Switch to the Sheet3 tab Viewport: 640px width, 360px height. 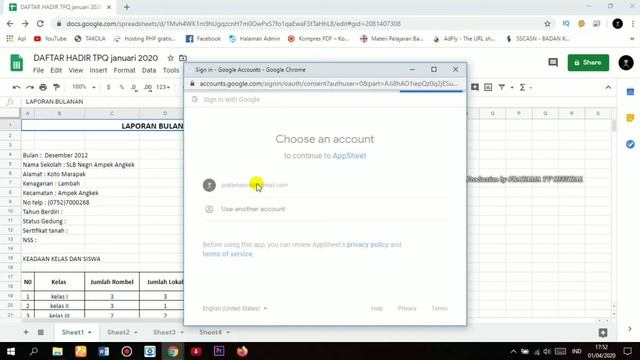(164, 333)
